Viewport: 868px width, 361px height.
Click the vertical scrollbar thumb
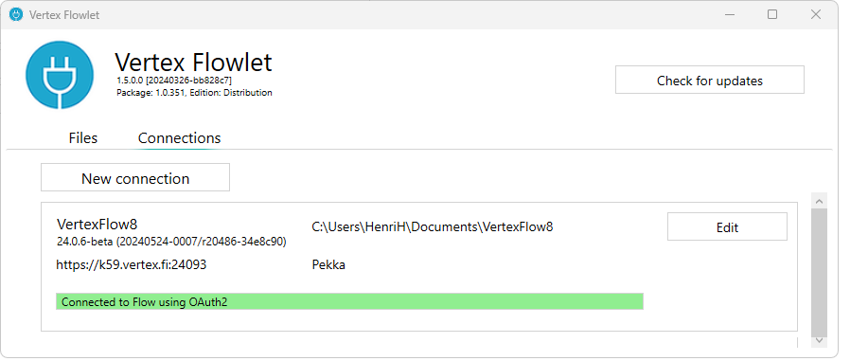820,272
